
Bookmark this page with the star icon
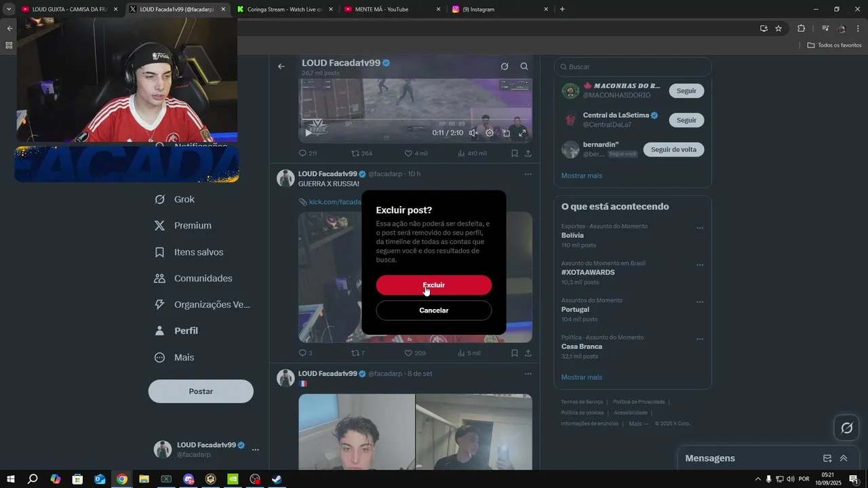778,28
